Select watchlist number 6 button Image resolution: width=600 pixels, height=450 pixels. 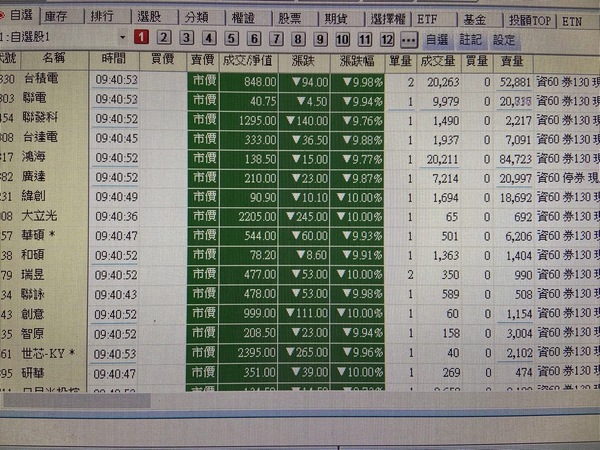tap(254, 39)
